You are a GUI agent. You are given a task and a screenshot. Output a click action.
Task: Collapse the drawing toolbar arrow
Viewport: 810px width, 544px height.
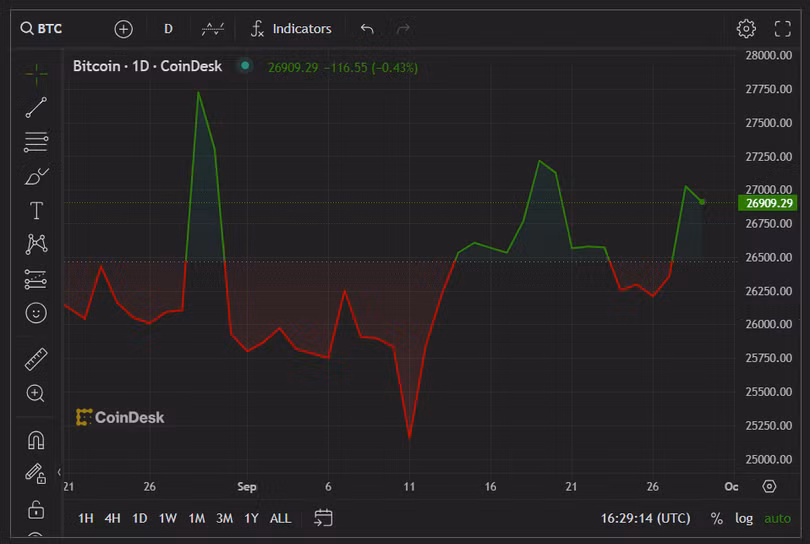59,472
